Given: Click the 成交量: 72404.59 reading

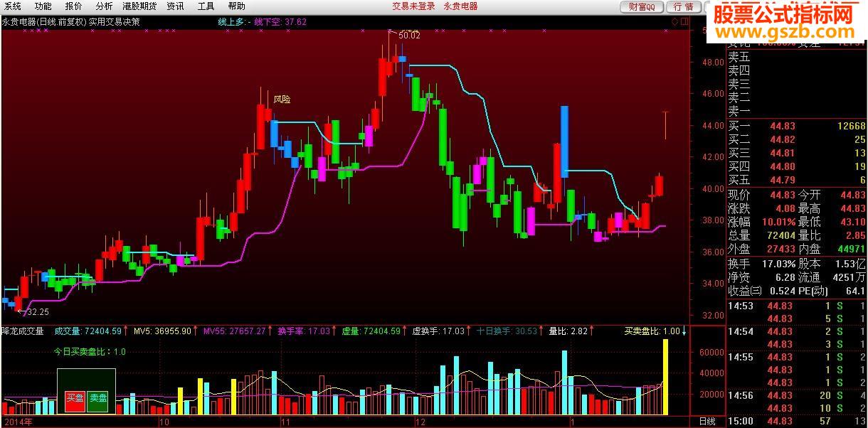Looking at the screenshot, I should 88,331.
